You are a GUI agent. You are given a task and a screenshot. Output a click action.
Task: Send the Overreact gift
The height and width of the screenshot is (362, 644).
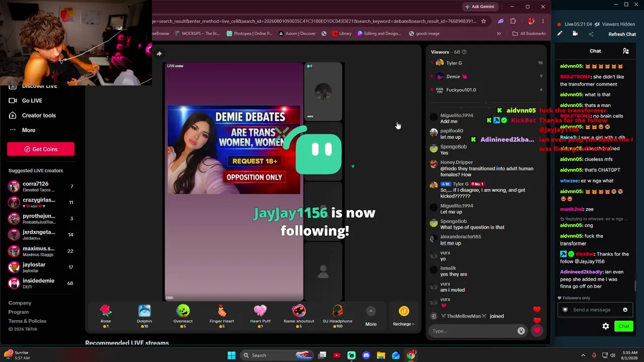pyautogui.click(x=183, y=316)
